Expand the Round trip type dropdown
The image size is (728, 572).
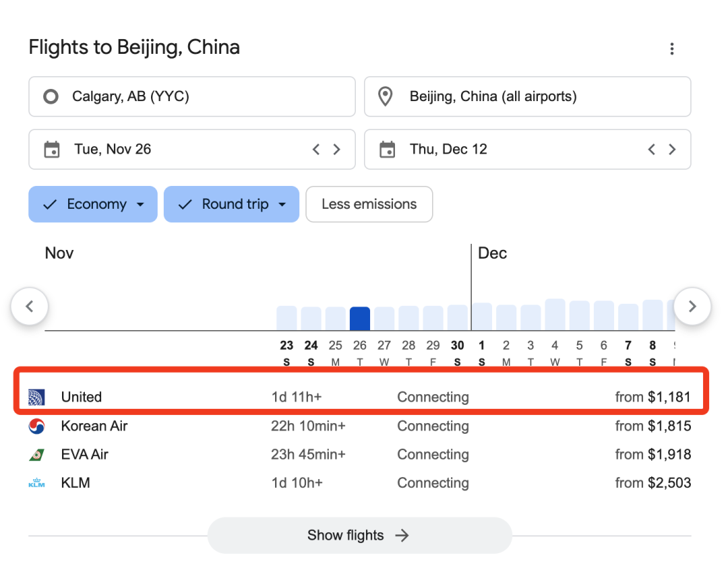[x=231, y=204]
